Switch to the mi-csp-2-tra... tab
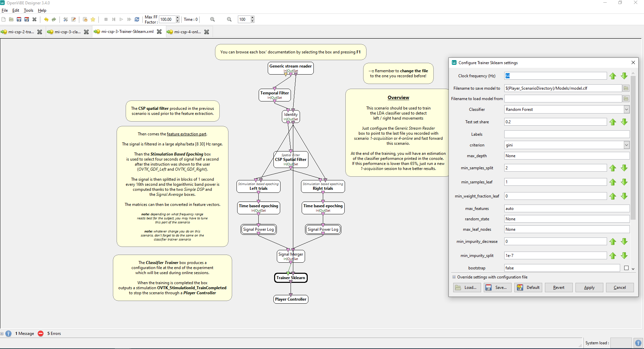This screenshot has height=349, width=644. click(x=21, y=32)
